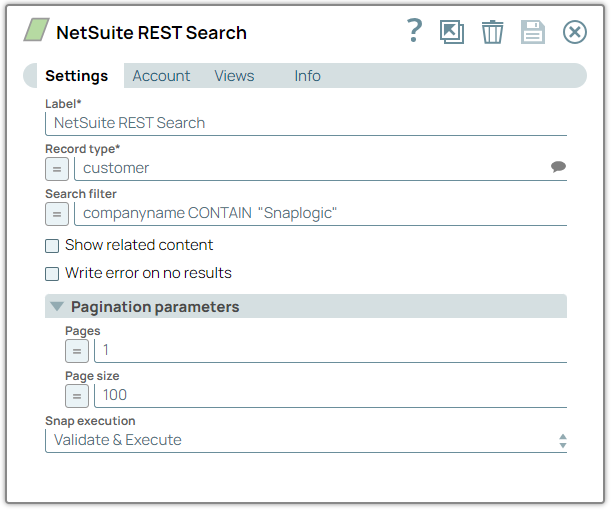
Task: Collapse the Pagination parameters section
Action: coord(57,307)
